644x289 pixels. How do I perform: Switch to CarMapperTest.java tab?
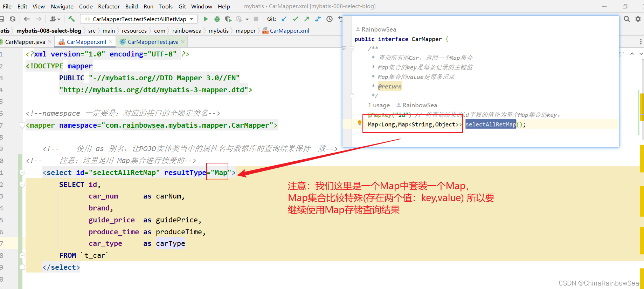(153, 42)
